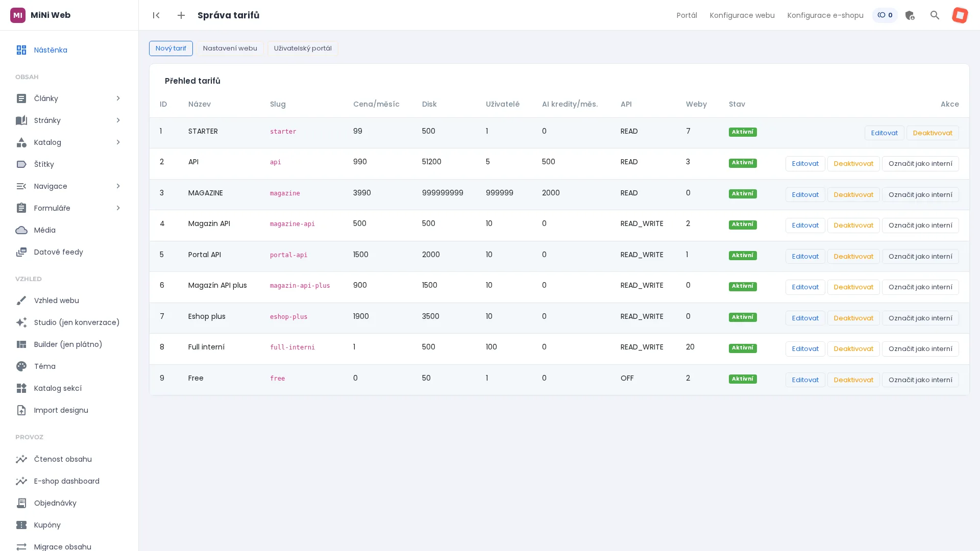
Task: Edit the STARTER tariff row
Action: click(884, 133)
